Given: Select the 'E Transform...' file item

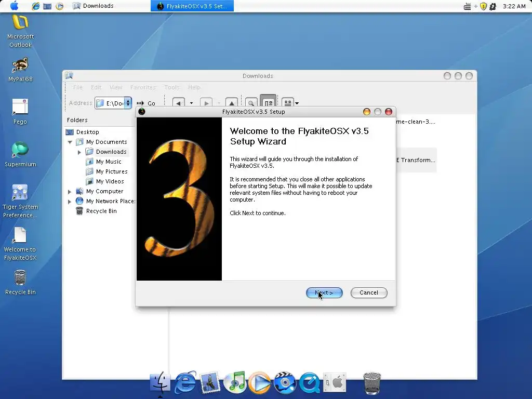Looking at the screenshot, I should click(x=416, y=160).
